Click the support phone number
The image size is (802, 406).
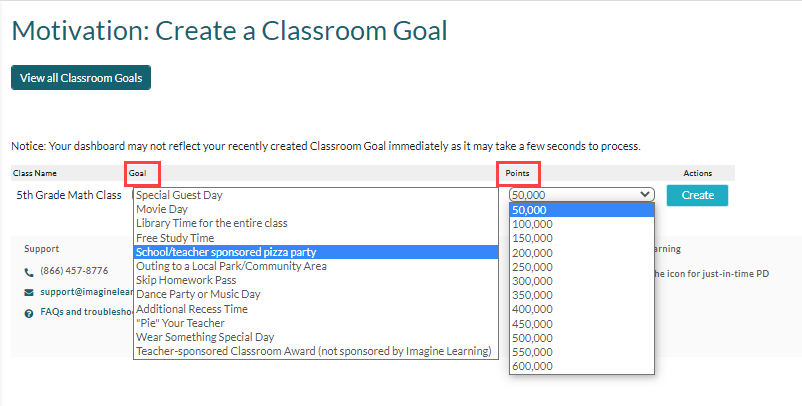pos(74,270)
